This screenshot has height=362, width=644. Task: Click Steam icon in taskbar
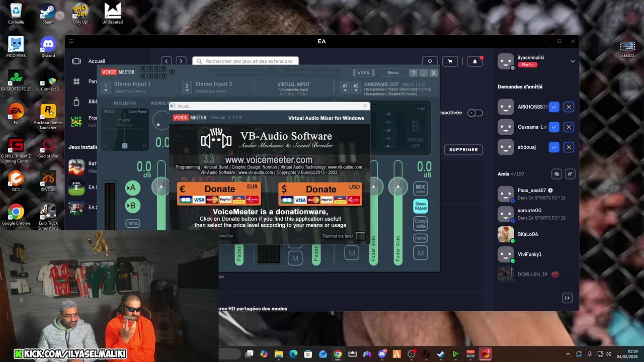click(x=441, y=354)
